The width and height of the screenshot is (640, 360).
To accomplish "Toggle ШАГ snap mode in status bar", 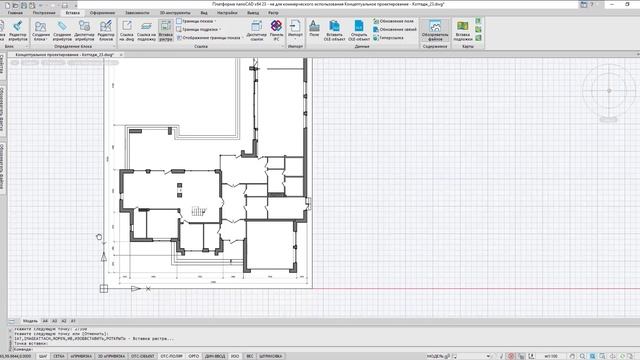I will point(43,356).
